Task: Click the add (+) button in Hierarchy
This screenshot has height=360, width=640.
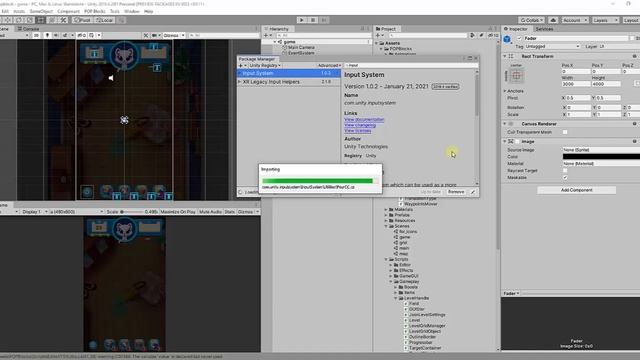Action: [267, 36]
